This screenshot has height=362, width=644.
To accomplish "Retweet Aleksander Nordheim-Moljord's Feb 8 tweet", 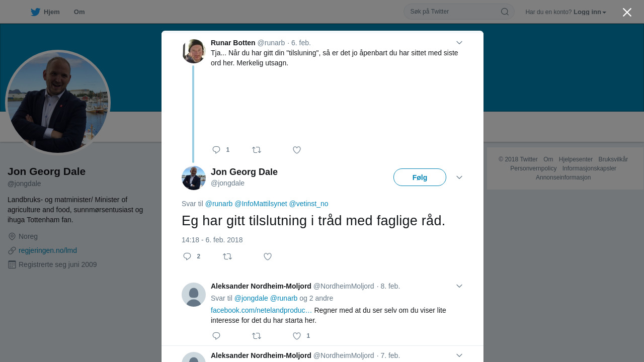I will point(257,336).
